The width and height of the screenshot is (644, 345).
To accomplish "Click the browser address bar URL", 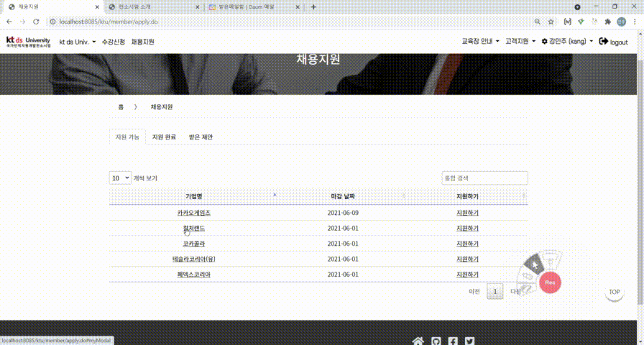I will coord(109,22).
